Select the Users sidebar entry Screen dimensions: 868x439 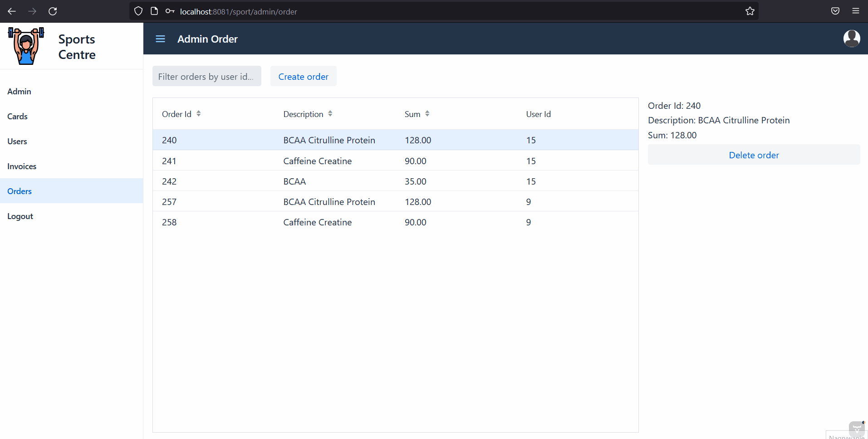(17, 141)
